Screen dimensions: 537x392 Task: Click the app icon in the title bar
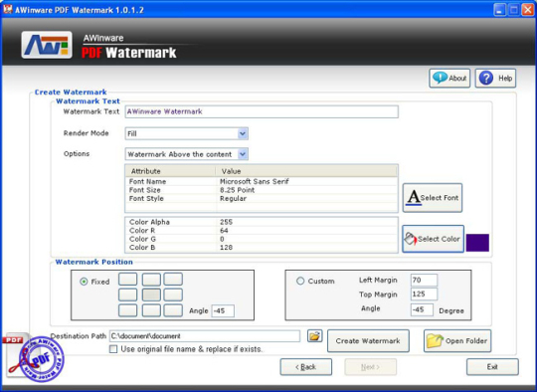[8, 9]
